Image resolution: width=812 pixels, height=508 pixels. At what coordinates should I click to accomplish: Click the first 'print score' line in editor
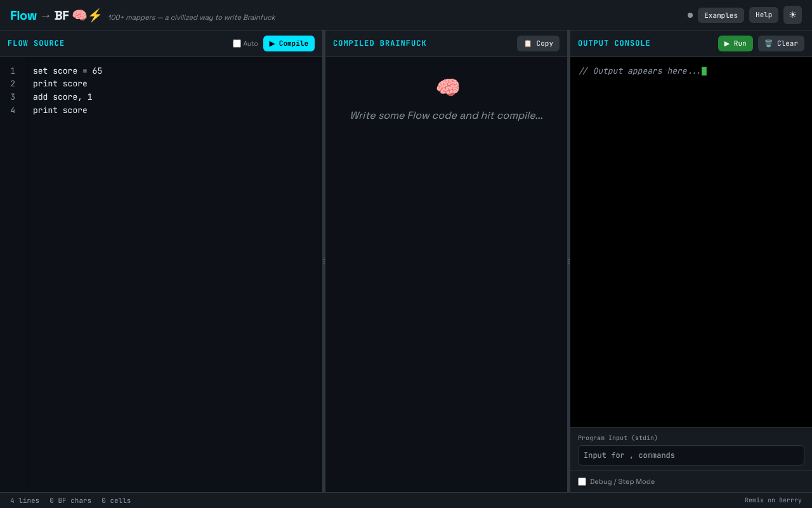60,84
